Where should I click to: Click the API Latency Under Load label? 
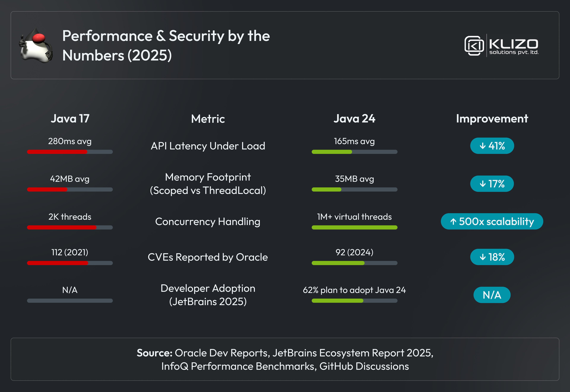[x=208, y=146]
